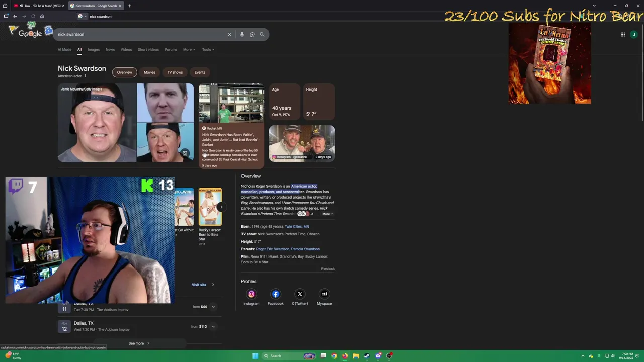This screenshot has width=644, height=362.
Task: Open the Forums results tab
Action: [x=171, y=49]
